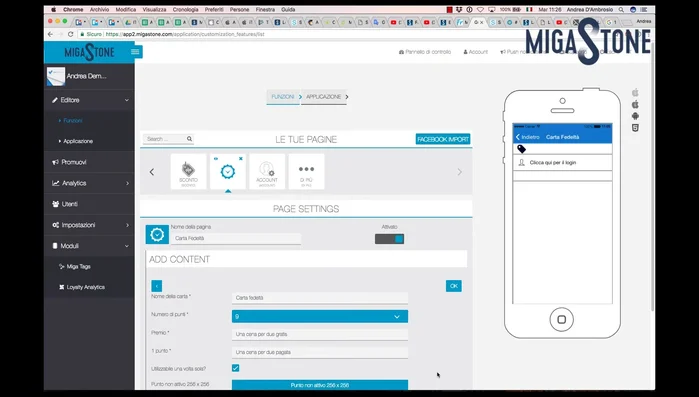This screenshot has height=397, width=699.
Task: Open Applicazione sidebar item
Action: (78, 141)
